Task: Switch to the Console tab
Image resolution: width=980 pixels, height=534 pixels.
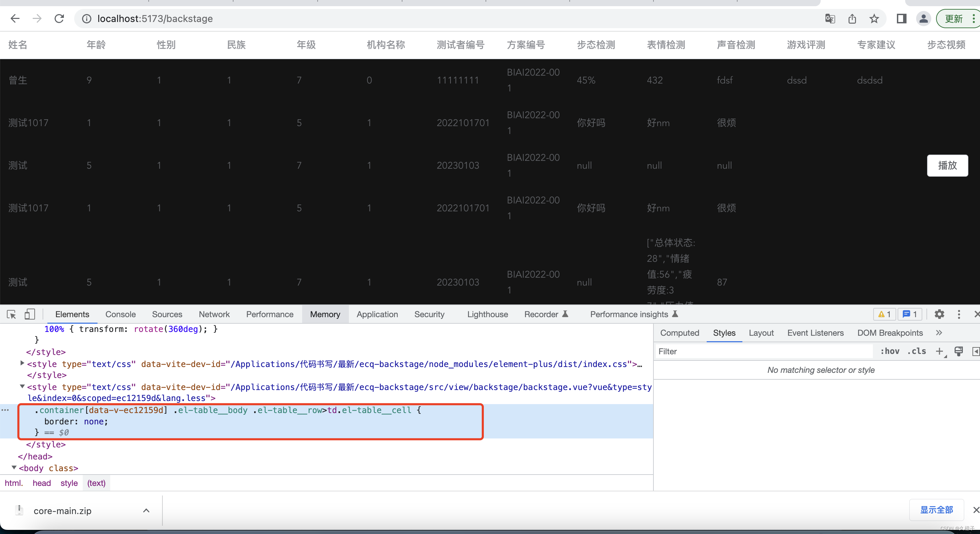Action: (120, 314)
